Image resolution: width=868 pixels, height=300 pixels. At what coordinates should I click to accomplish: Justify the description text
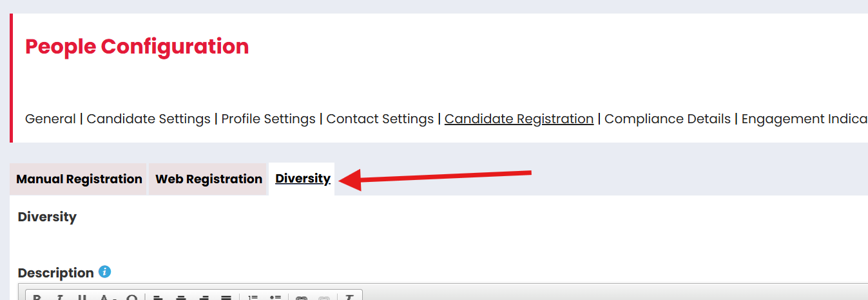tap(226, 298)
